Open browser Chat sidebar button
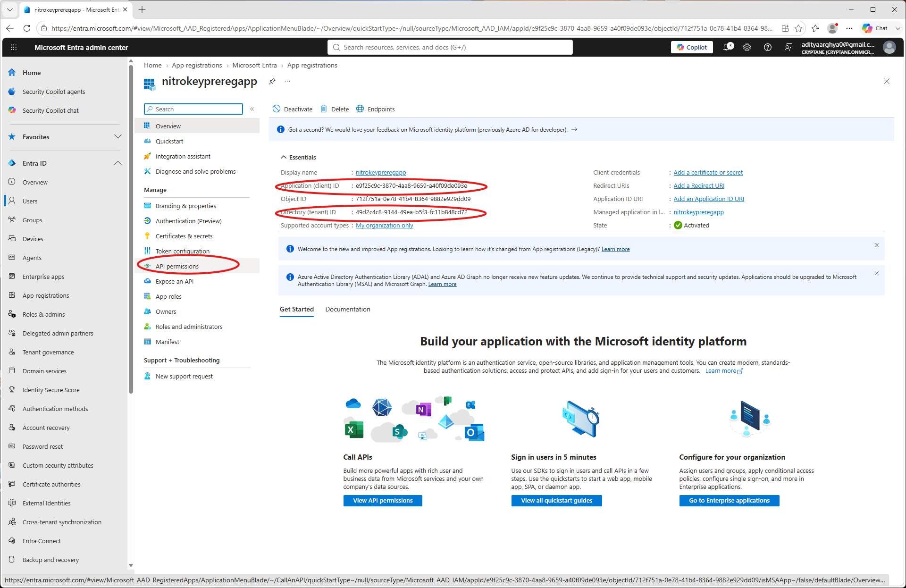Screen dimensions: 906x588 coord(876,28)
